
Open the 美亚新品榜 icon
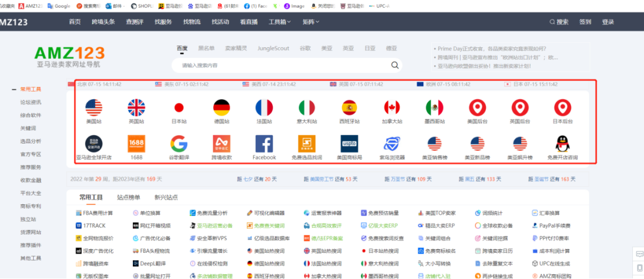477,144
